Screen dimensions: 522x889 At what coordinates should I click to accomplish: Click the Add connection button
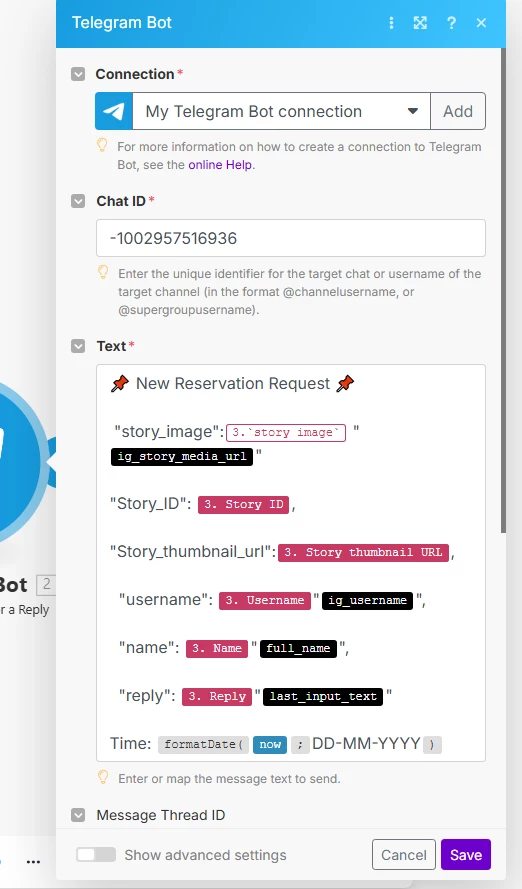tap(458, 111)
